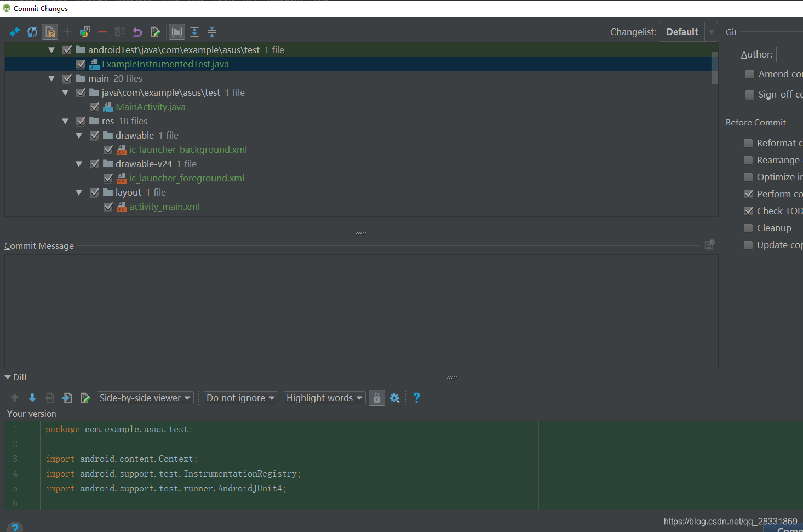Enable the Cleanup checkbox

(x=748, y=228)
